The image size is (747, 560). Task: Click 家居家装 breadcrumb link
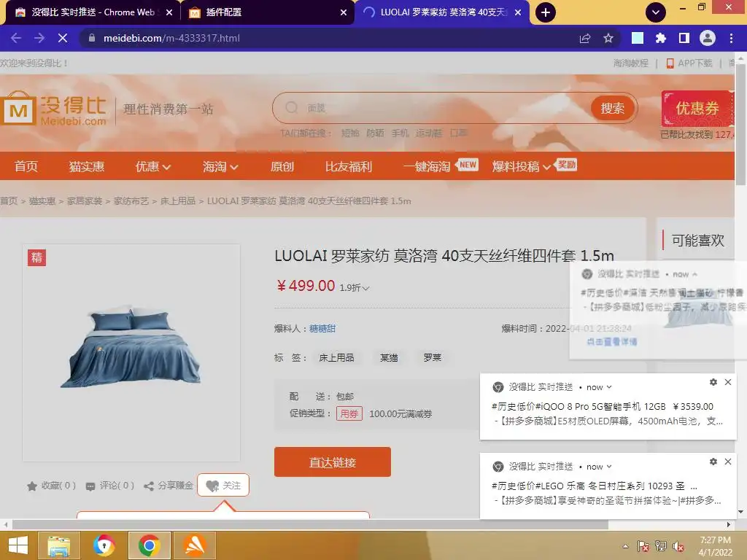click(x=85, y=201)
